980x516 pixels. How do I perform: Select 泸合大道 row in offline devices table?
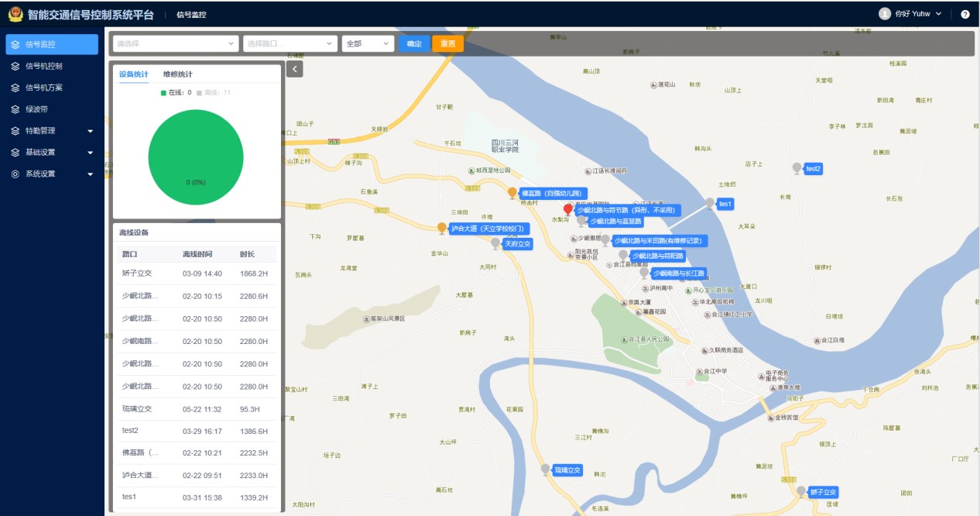pos(197,475)
